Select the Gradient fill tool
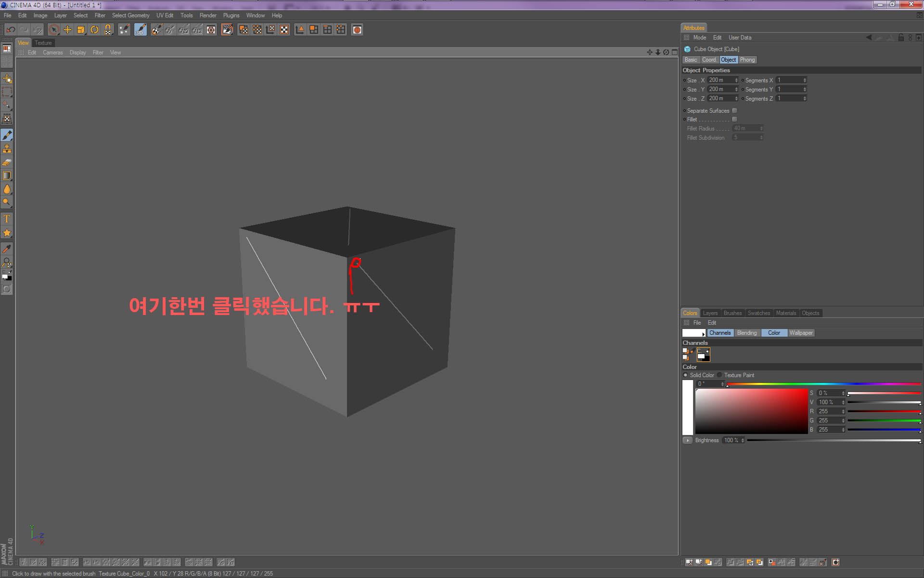This screenshot has height=578, width=924. coord(7,176)
